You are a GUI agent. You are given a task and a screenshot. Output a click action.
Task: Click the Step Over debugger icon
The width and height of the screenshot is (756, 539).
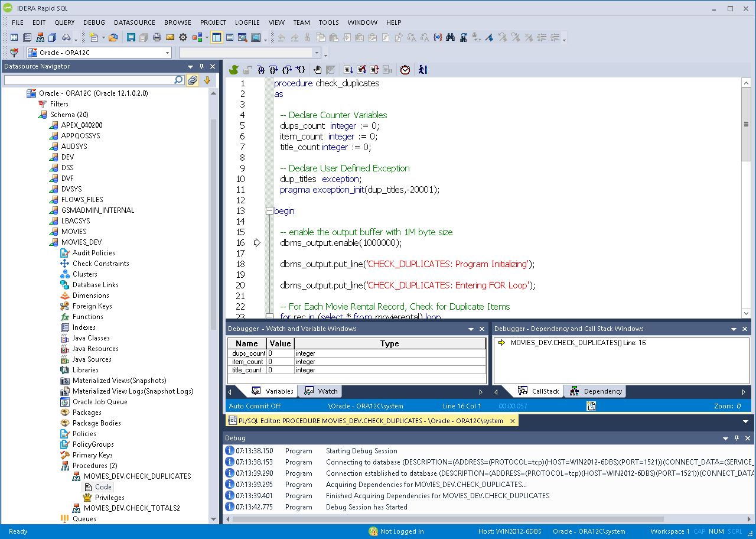tap(274, 70)
